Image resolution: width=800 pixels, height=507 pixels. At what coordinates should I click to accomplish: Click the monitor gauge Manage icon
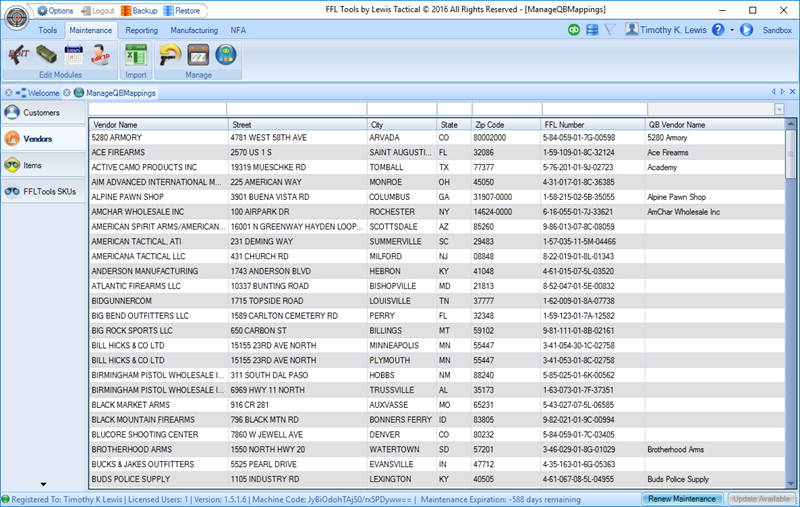pyautogui.click(x=198, y=55)
